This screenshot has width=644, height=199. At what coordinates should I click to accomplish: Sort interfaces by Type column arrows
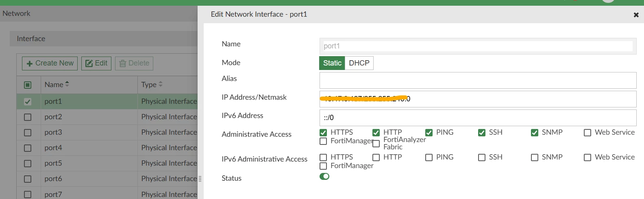pos(161,84)
